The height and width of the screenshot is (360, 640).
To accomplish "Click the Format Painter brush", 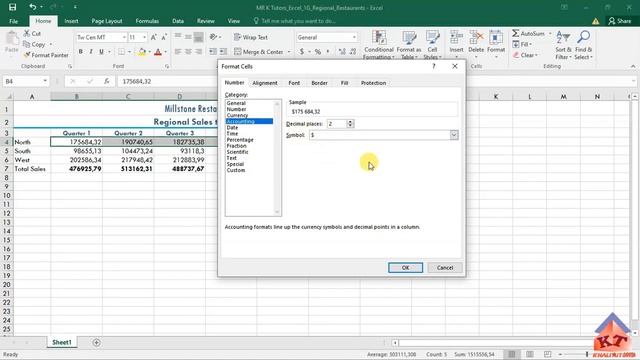I will click(27, 55).
